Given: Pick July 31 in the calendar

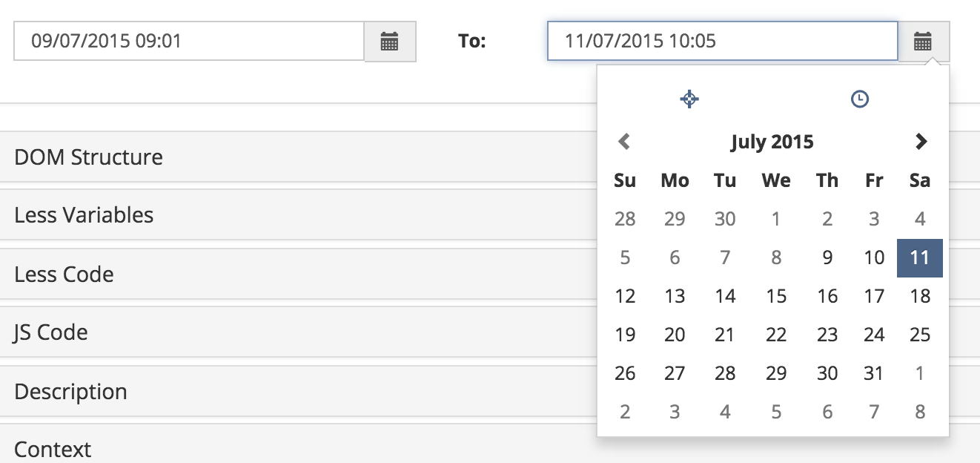Looking at the screenshot, I should point(874,373).
